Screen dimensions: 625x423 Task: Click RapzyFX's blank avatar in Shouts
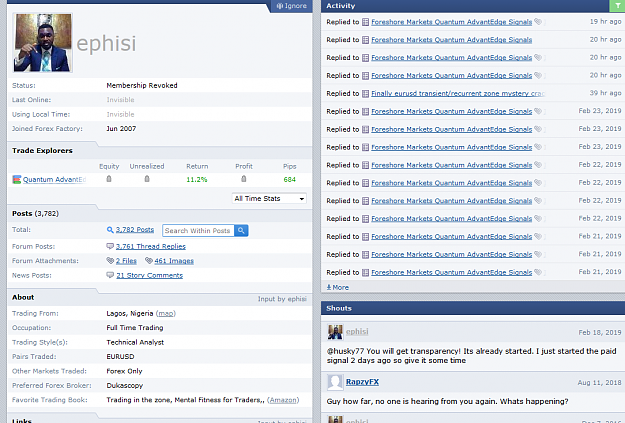click(x=335, y=382)
